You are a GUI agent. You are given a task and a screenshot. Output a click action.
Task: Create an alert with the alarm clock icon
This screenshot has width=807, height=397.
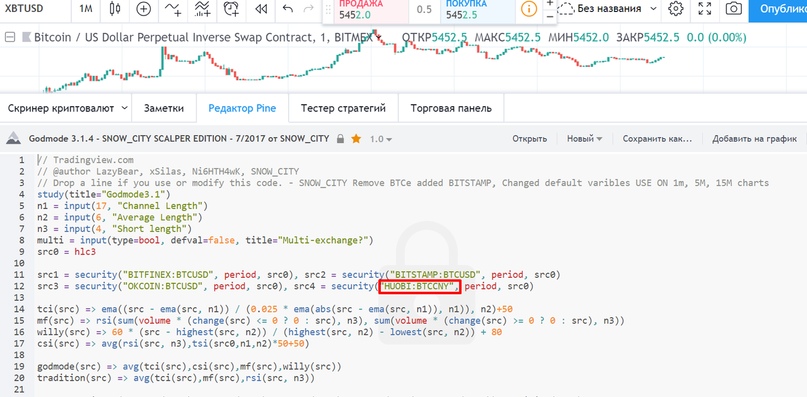point(232,8)
